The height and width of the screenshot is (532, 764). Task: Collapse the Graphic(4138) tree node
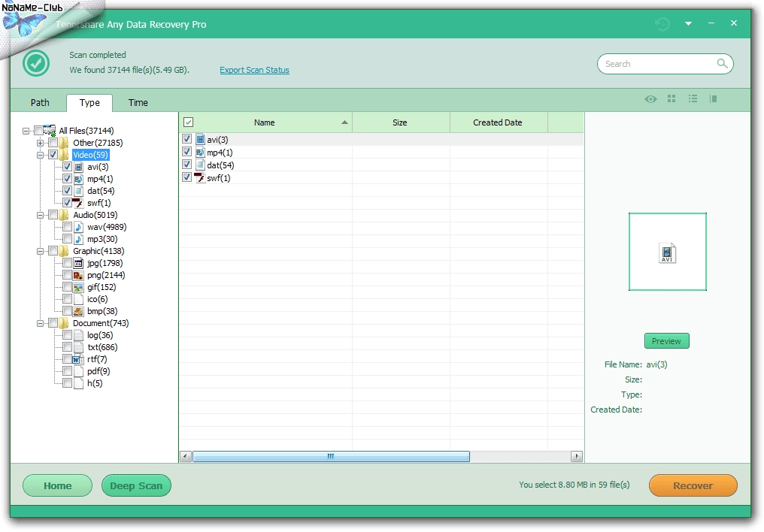click(x=41, y=252)
